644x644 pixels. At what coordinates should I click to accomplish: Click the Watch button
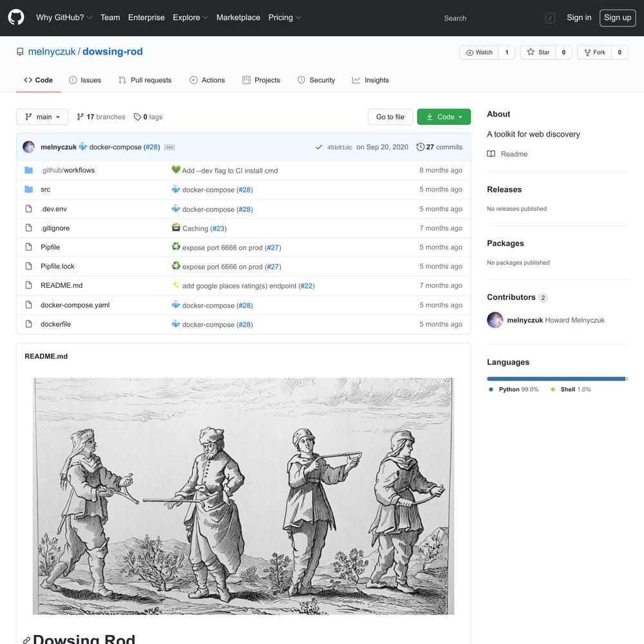click(x=479, y=52)
